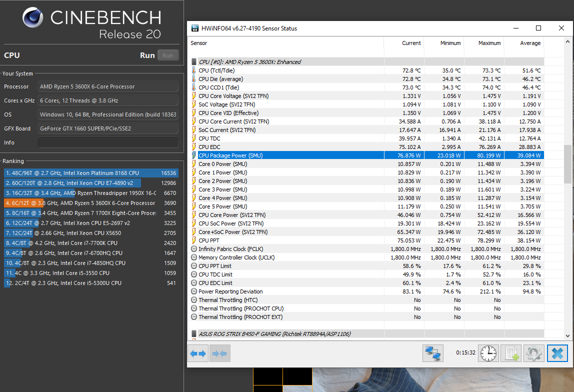
Task: Click the OS Windows 10 value field
Action: point(108,114)
